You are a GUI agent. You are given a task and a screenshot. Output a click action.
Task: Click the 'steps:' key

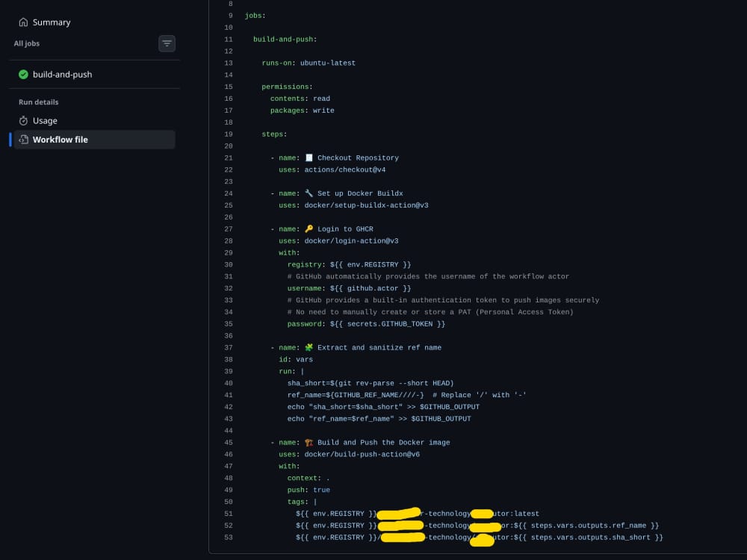click(x=274, y=134)
